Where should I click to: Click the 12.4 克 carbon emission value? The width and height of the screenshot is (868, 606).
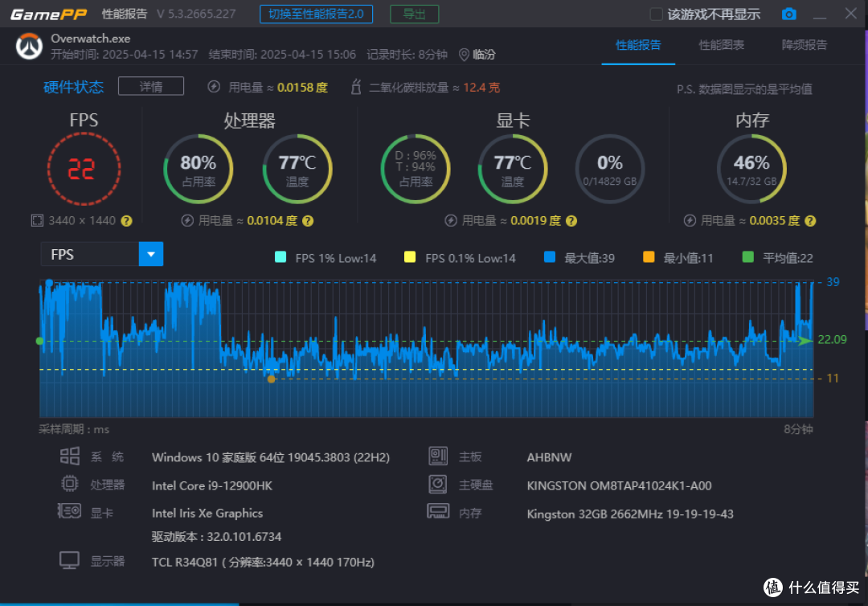pos(481,88)
